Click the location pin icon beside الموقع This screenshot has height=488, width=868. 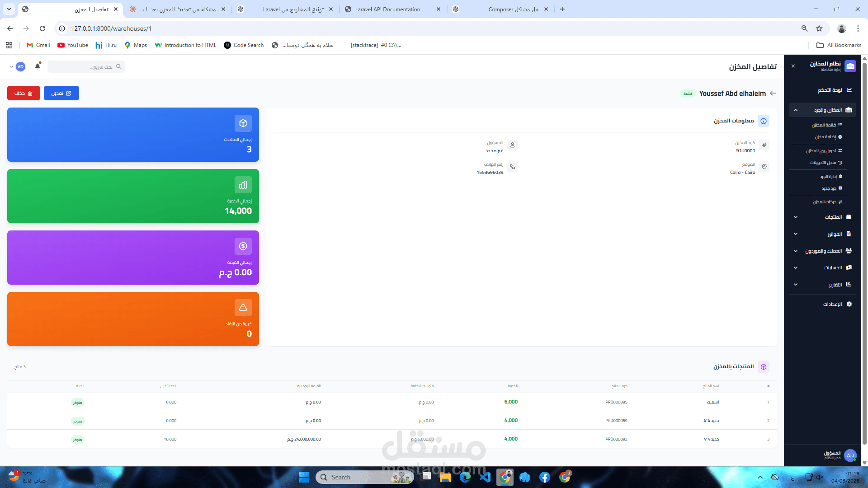tap(764, 167)
